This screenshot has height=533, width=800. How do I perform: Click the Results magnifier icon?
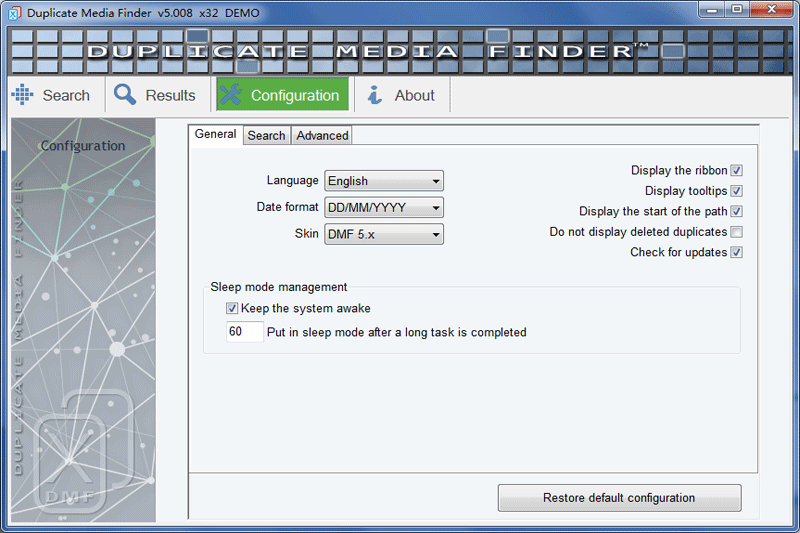pos(125,94)
